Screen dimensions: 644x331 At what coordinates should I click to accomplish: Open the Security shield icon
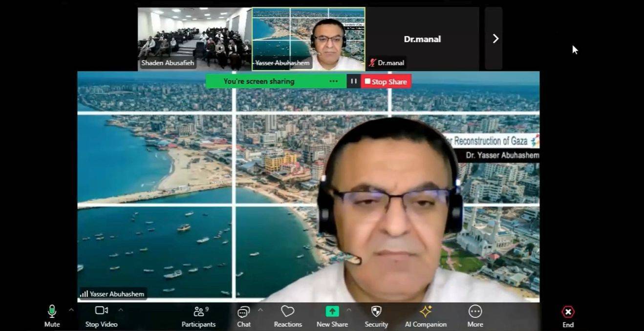pyautogui.click(x=376, y=311)
